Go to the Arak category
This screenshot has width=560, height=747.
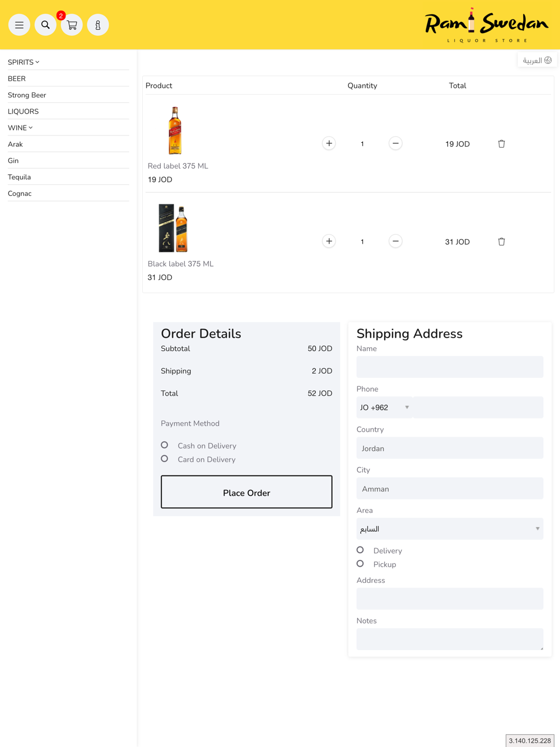pyautogui.click(x=15, y=144)
